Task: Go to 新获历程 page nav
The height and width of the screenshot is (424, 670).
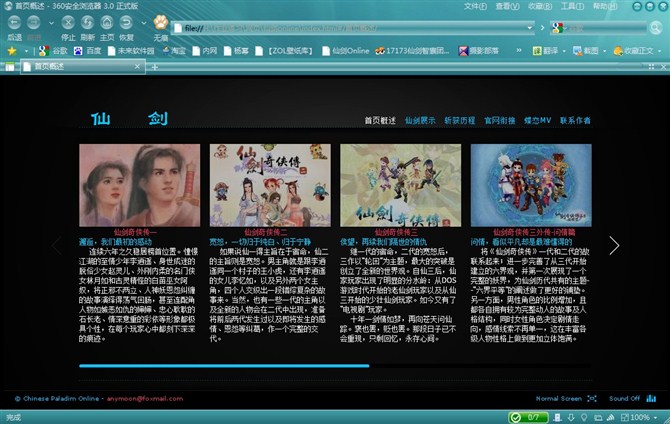Action: [459, 121]
